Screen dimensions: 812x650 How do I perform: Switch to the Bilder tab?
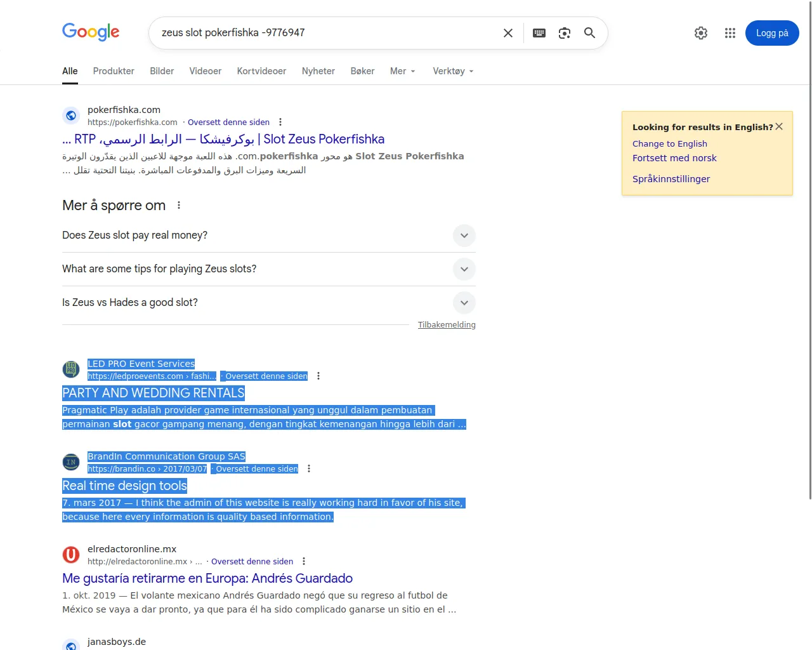tap(162, 71)
